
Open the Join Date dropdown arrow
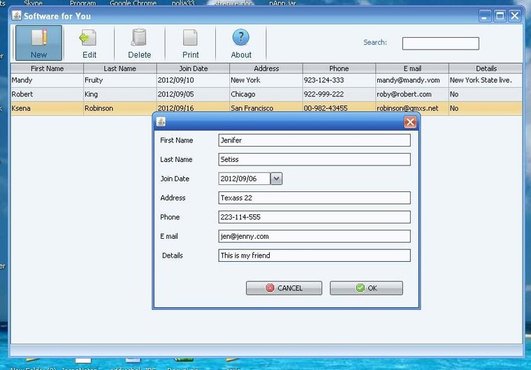(x=276, y=178)
